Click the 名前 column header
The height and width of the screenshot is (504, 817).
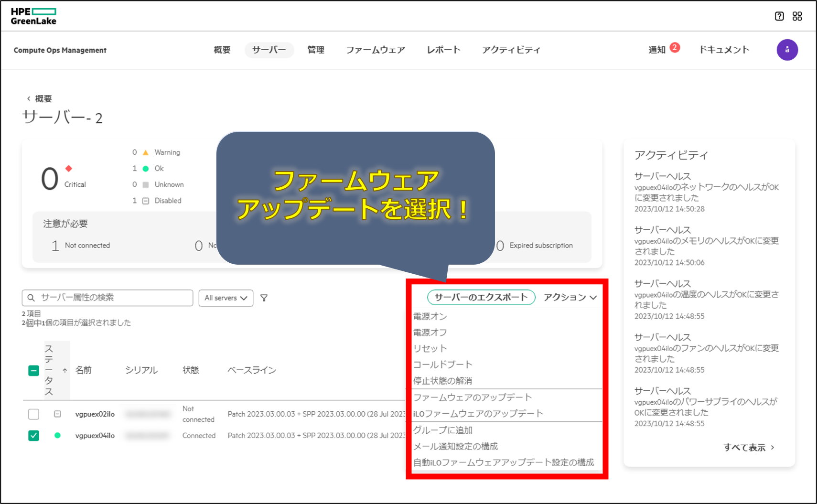(x=84, y=370)
